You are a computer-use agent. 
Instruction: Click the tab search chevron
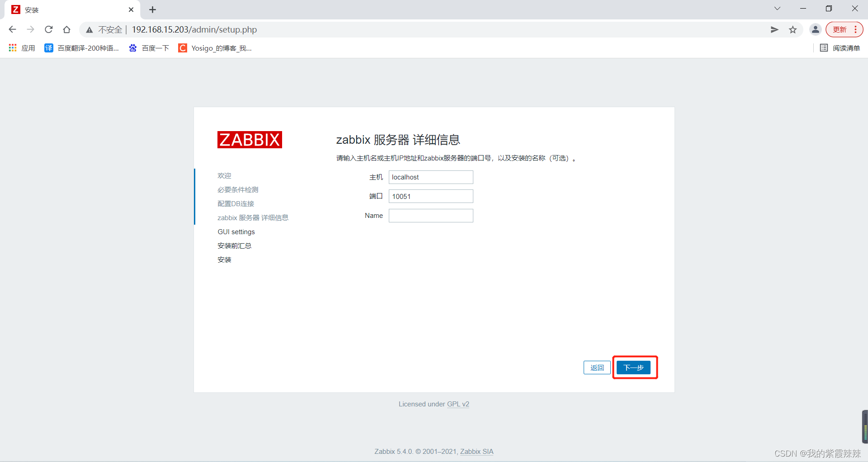[777, 9]
